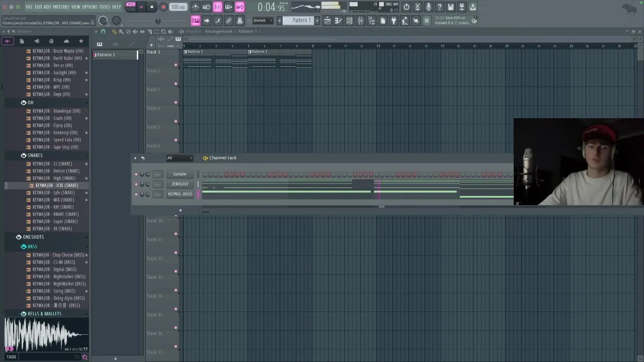The width and height of the screenshot is (644, 362).
Task: Mute the KEYMAJ..BASS channel
Action: point(136,194)
